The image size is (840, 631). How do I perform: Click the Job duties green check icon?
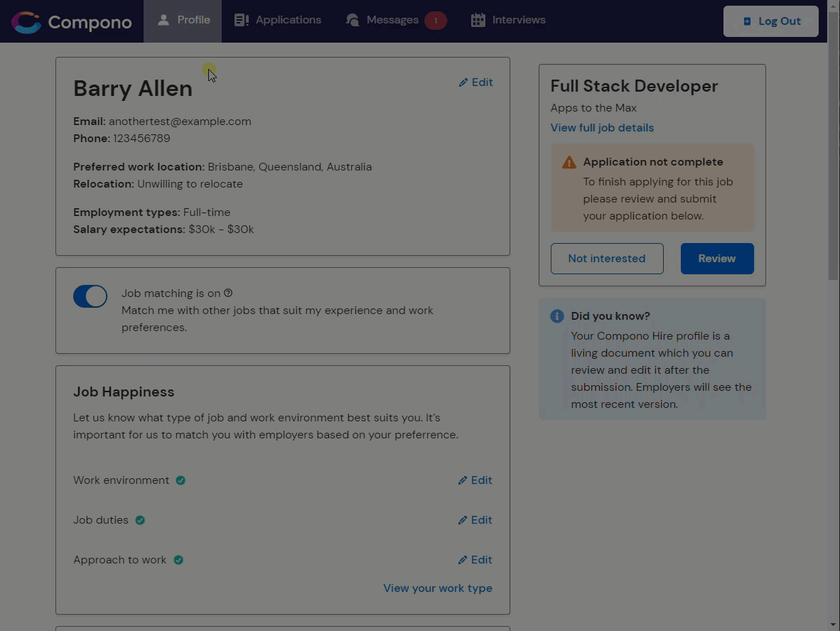click(x=140, y=520)
